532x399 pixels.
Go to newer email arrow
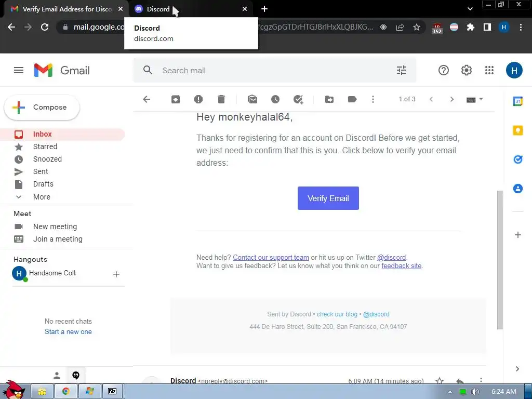pos(431,99)
